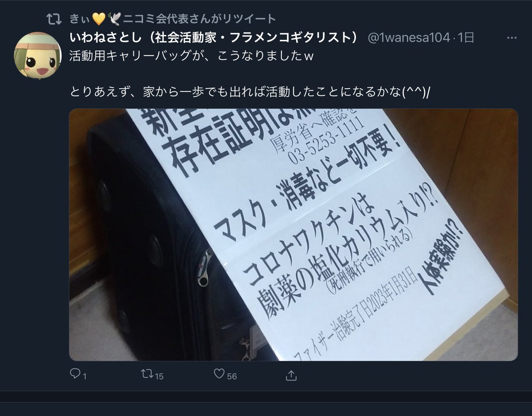Click the reply count 1

(x=84, y=377)
